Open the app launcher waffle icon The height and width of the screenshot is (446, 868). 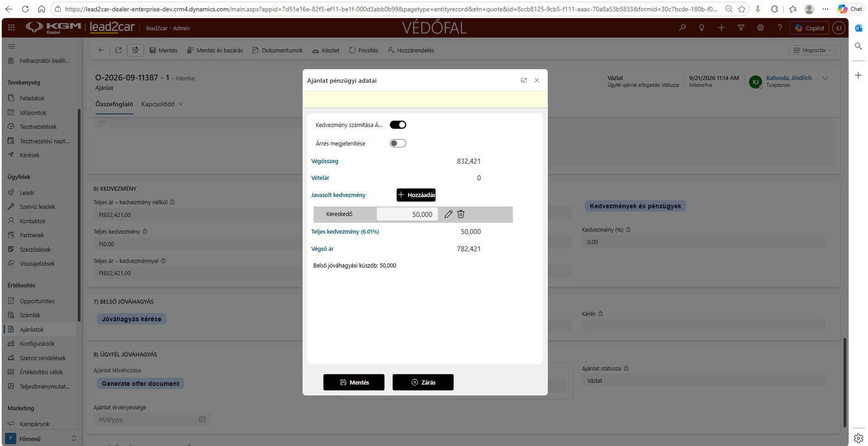[11, 28]
